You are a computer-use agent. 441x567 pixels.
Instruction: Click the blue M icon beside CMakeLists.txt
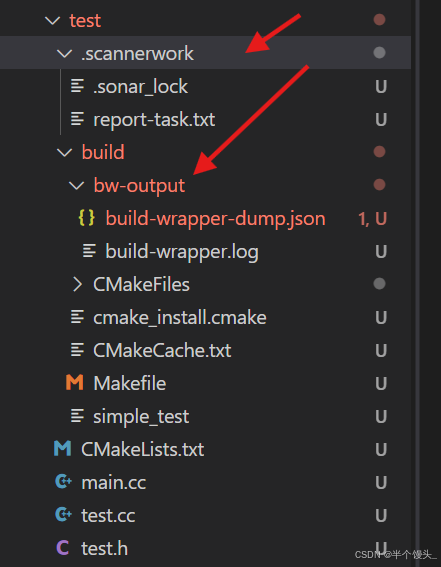(63, 449)
